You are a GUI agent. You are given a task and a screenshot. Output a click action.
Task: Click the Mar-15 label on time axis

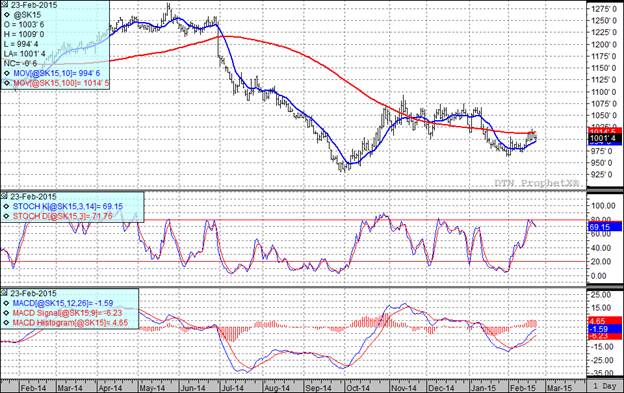pos(560,388)
